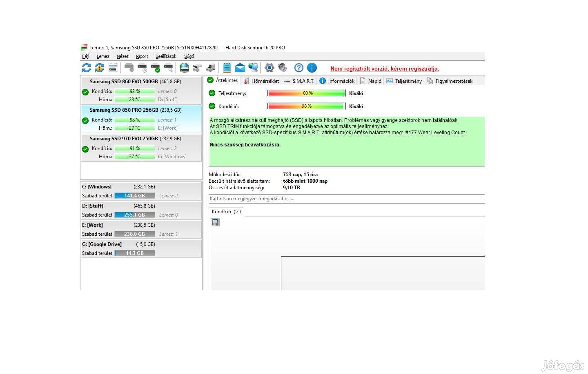Click the D: free space 255,1 GB bar
The image size is (588, 374).
[x=135, y=215]
